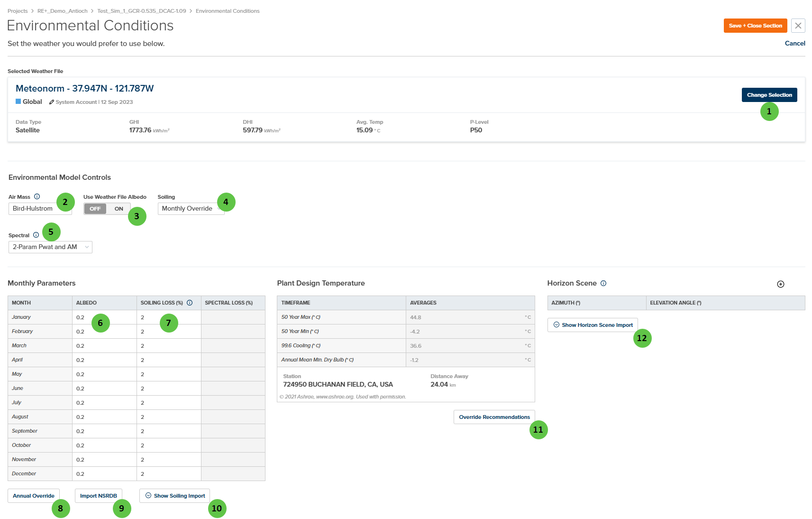
Task: Click the Horizon Scene info icon
Action: pos(603,283)
